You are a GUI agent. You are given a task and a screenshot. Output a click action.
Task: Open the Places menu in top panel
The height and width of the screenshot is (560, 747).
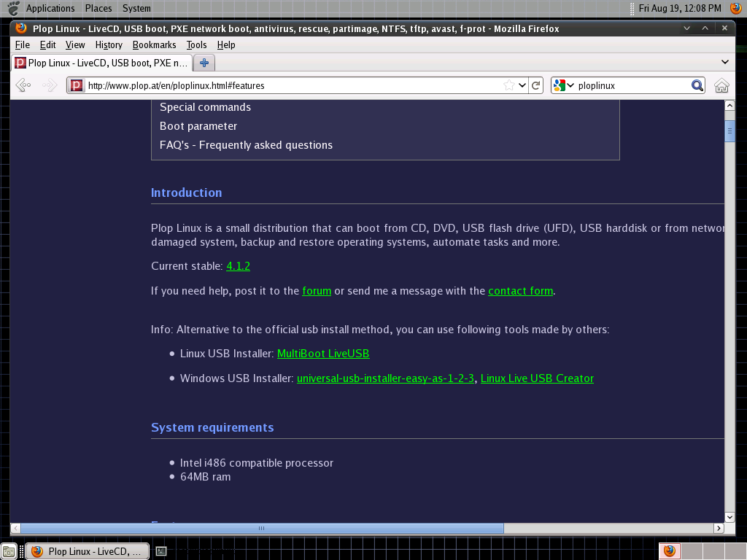pyautogui.click(x=98, y=8)
